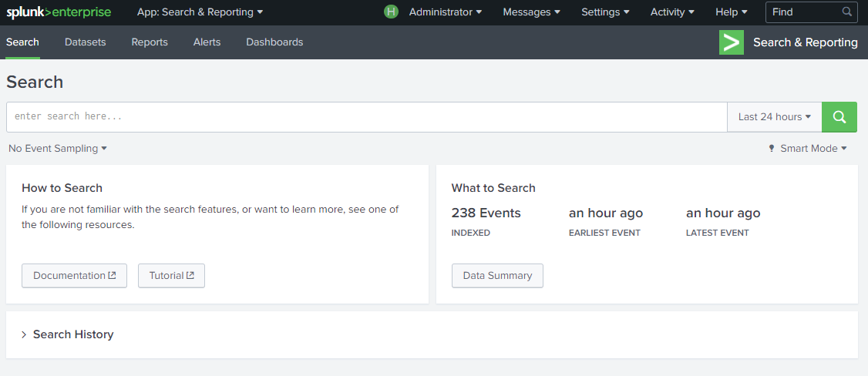This screenshot has height=376, width=868.
Task: Open the No Event Sampling dropdown
Action: (58, 148)
